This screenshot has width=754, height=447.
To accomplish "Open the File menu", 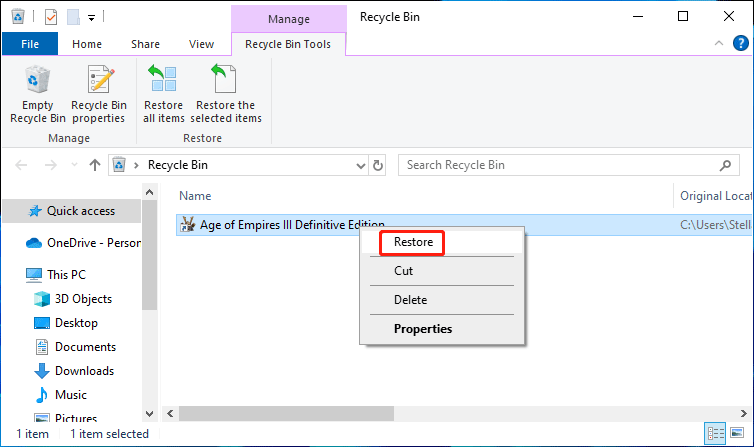I will point(30,44).
